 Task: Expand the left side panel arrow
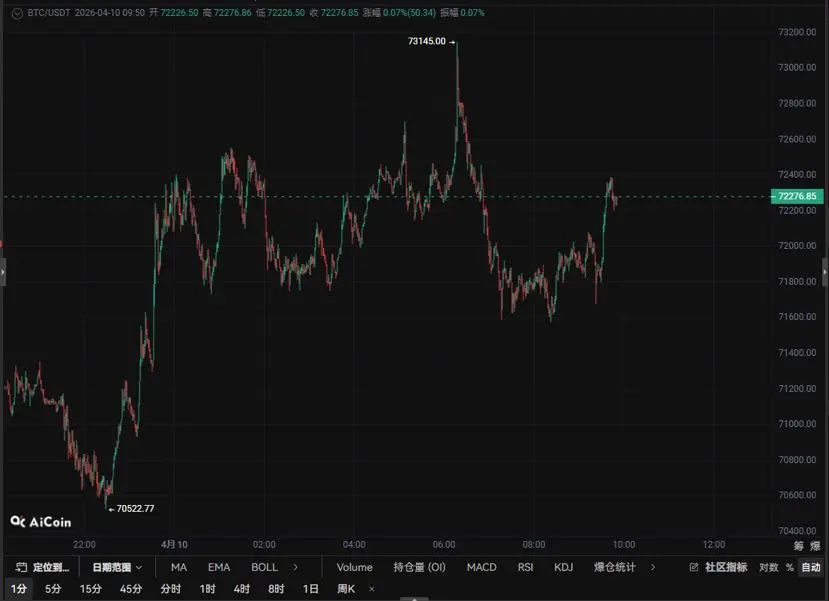pyautogui.click(x=3, y=272)
